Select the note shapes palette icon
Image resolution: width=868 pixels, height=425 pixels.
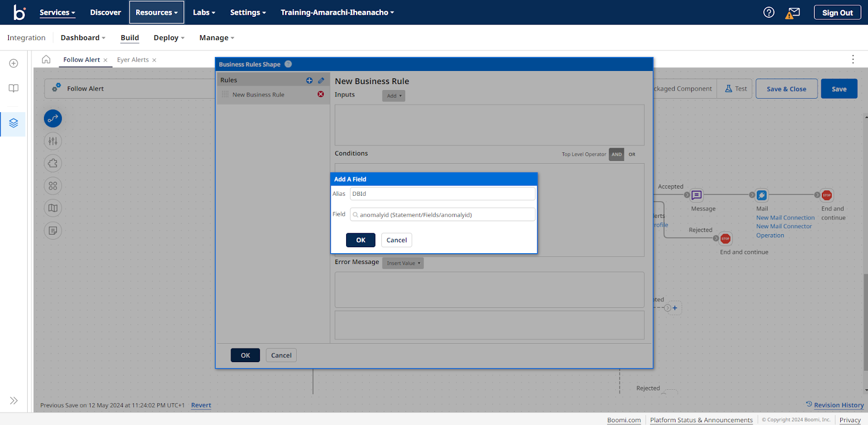[x=53, y=231]
